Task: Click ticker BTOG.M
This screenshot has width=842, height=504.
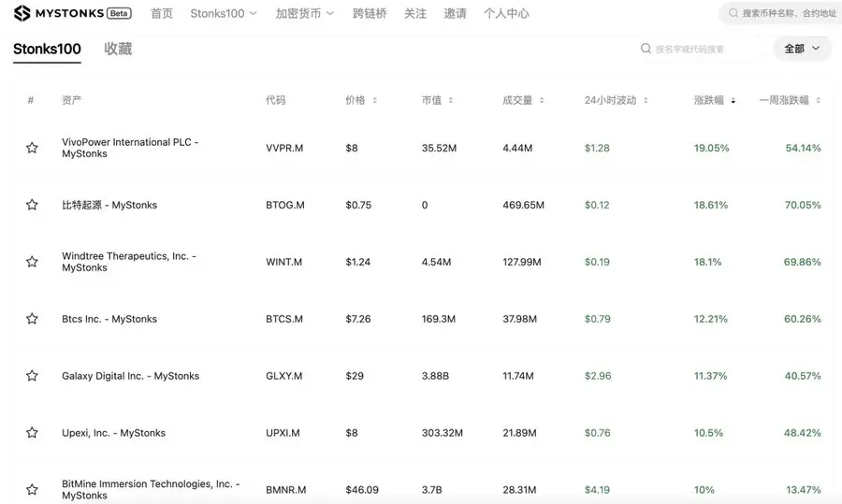Action: point(285,205)
